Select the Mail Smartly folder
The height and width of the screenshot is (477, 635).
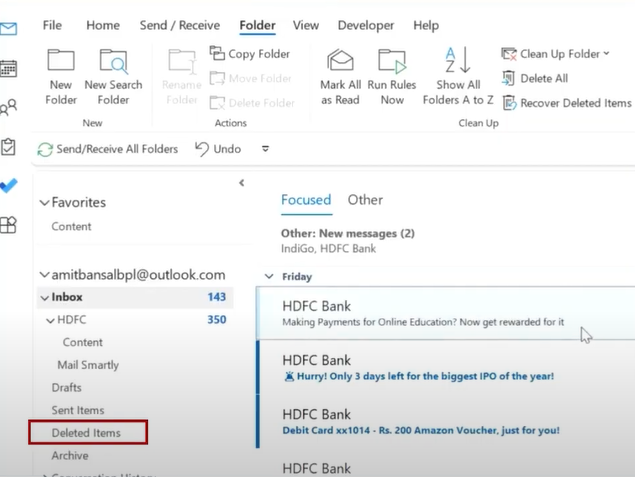[88, 365]
